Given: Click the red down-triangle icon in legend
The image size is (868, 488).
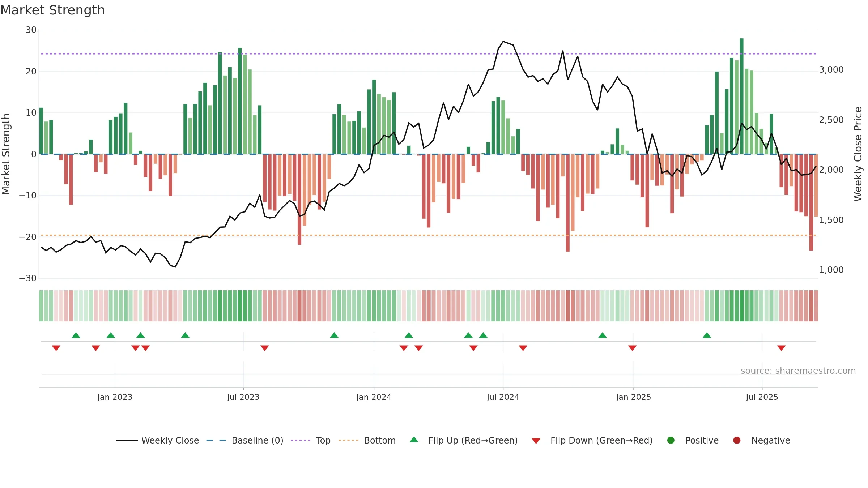Looking at the screenshot, I should (x=536, y=441).
